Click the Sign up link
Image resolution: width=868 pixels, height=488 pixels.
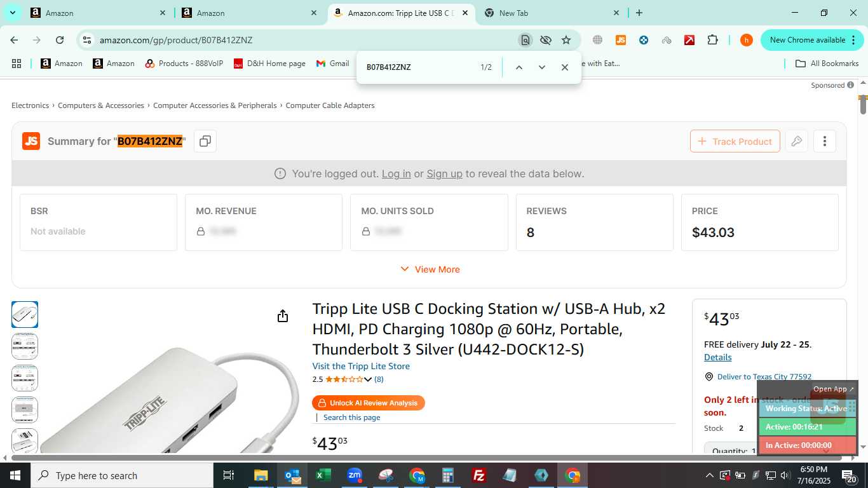[x=444, y=173]
